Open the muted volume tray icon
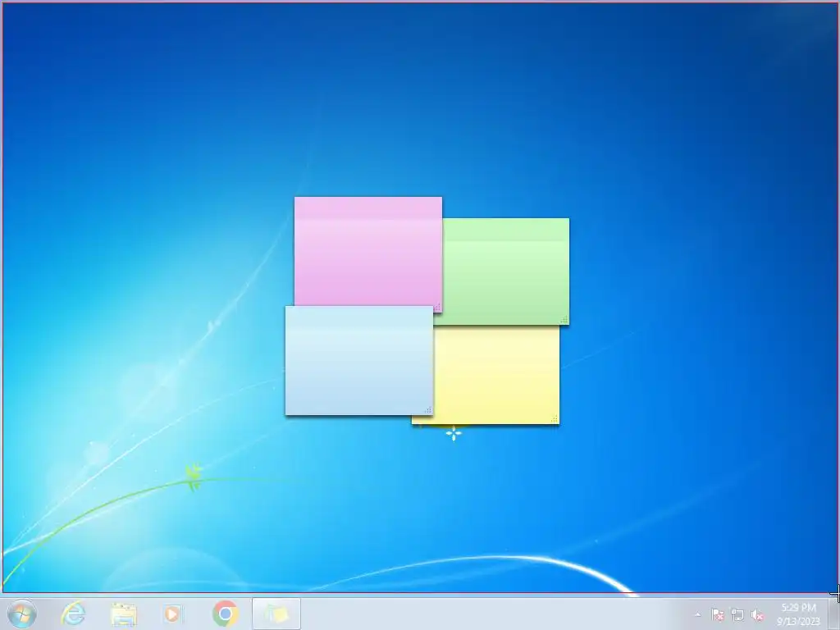Viewport: 840px width, 630px height. pos(757,615)
